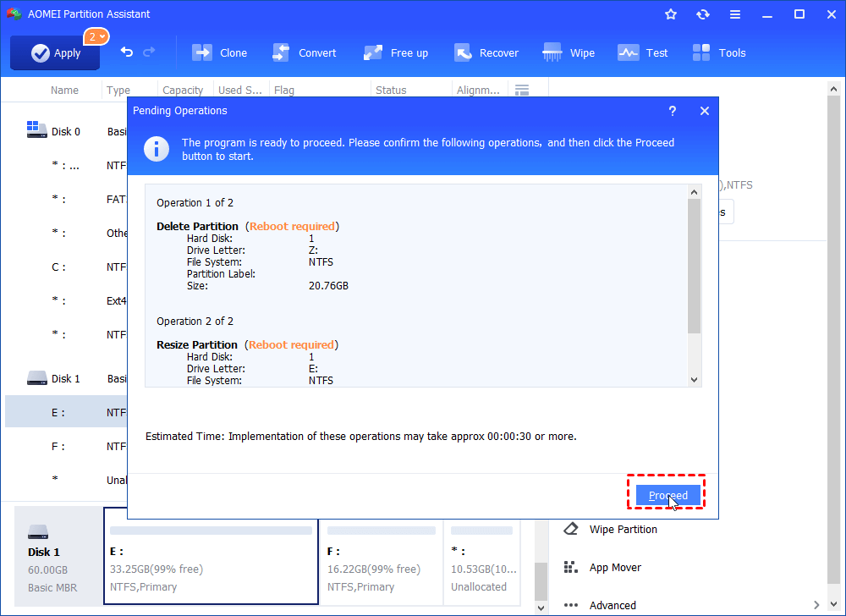Click the star favorites icon in title bar
Image resolution: width=846 pixels, height=616 pixels.
[x=671, y=14]
